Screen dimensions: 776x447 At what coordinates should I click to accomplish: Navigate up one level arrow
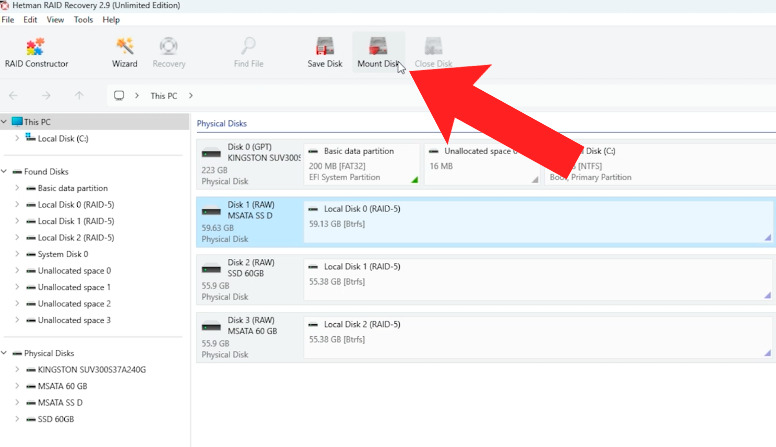click(x=79, y=96)
